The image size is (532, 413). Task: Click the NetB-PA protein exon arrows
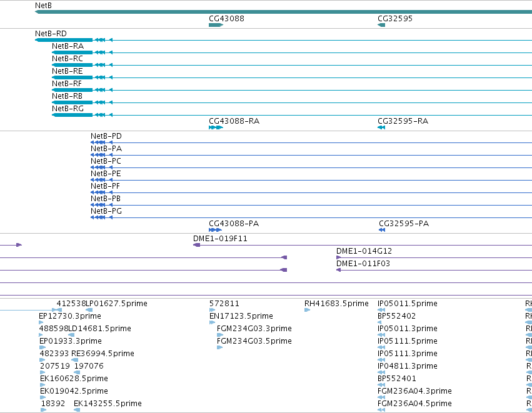(x=101, y=155)
